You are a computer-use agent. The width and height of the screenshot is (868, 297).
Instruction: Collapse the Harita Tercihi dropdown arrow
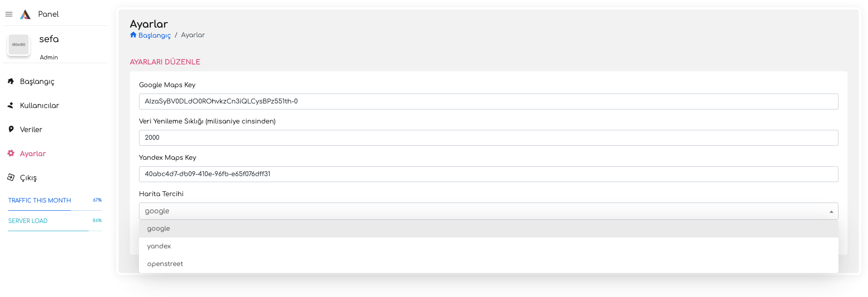(x=831, y=212)
